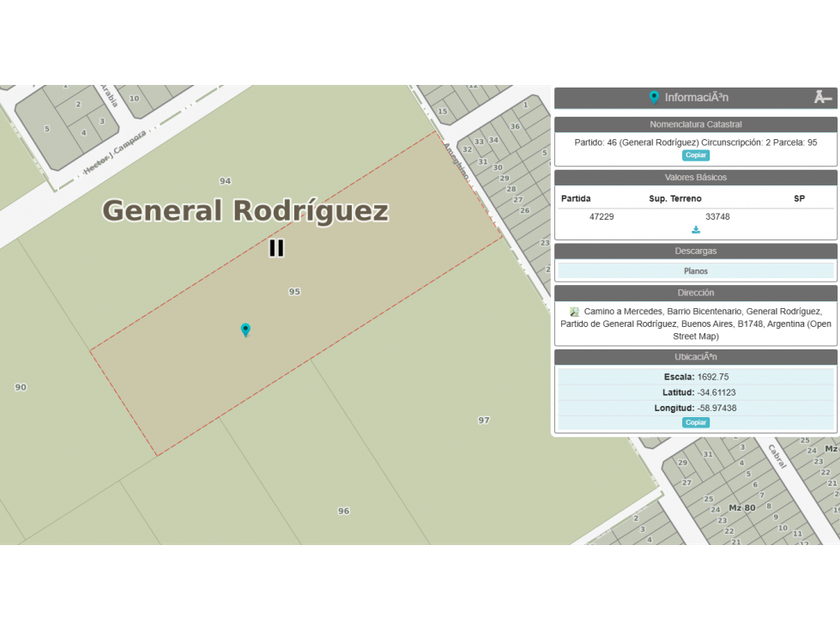Click the SP column header

click(799, 198)
